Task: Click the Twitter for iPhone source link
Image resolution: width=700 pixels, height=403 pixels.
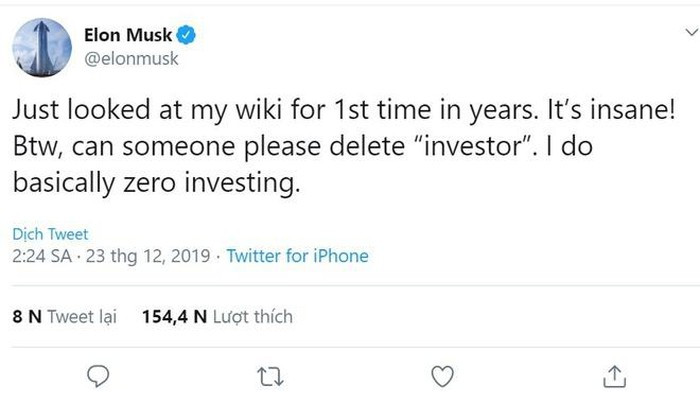Action: point(297,256)
